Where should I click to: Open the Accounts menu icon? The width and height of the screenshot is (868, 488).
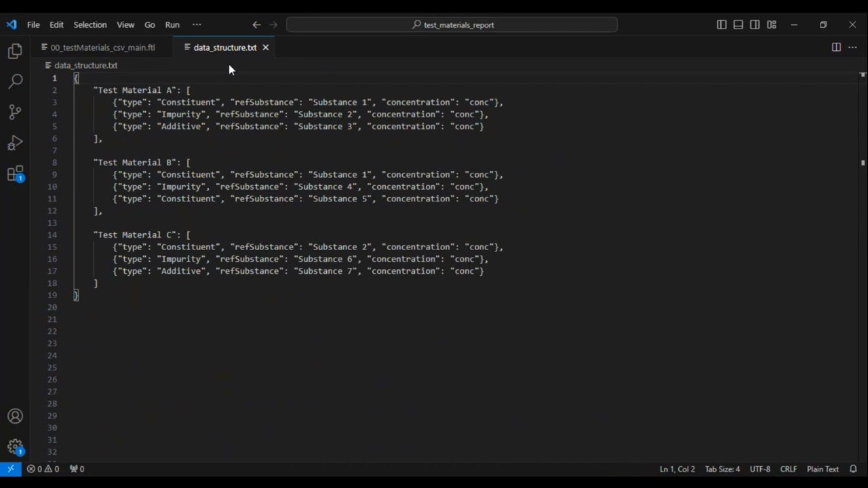(x=15, y=416)
